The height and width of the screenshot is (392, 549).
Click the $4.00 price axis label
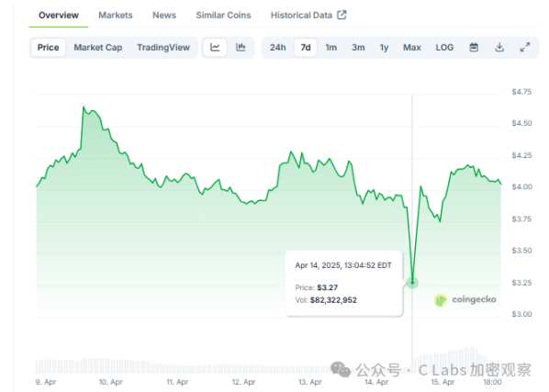(x=521, y=187)
